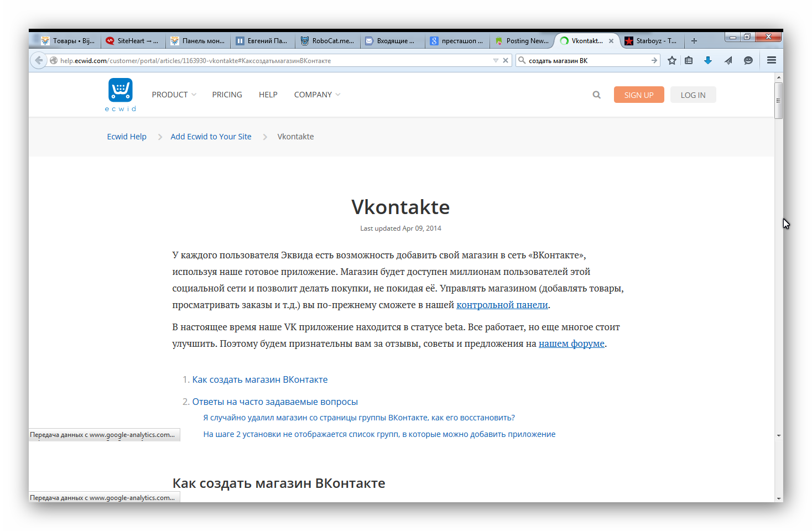Click the Vkontakte page heading
This screenshot has width=812, height=531.
[x=400, y=207]
